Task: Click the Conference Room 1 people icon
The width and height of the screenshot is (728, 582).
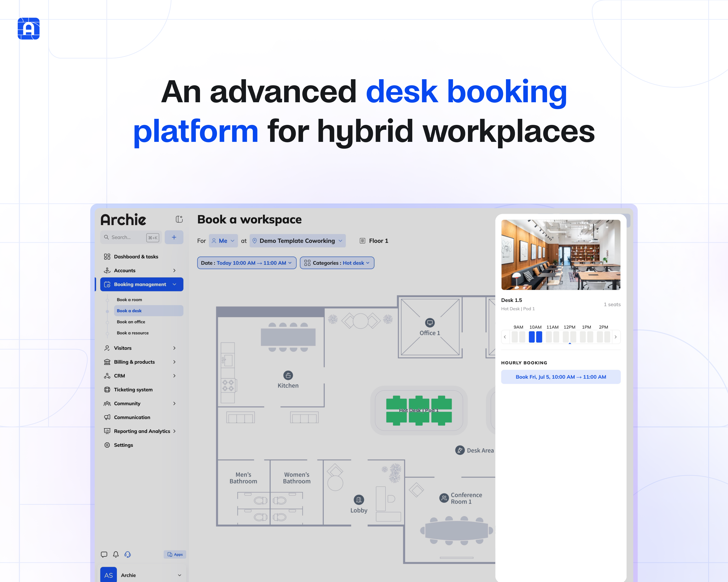Action: [x=444, y=498]
